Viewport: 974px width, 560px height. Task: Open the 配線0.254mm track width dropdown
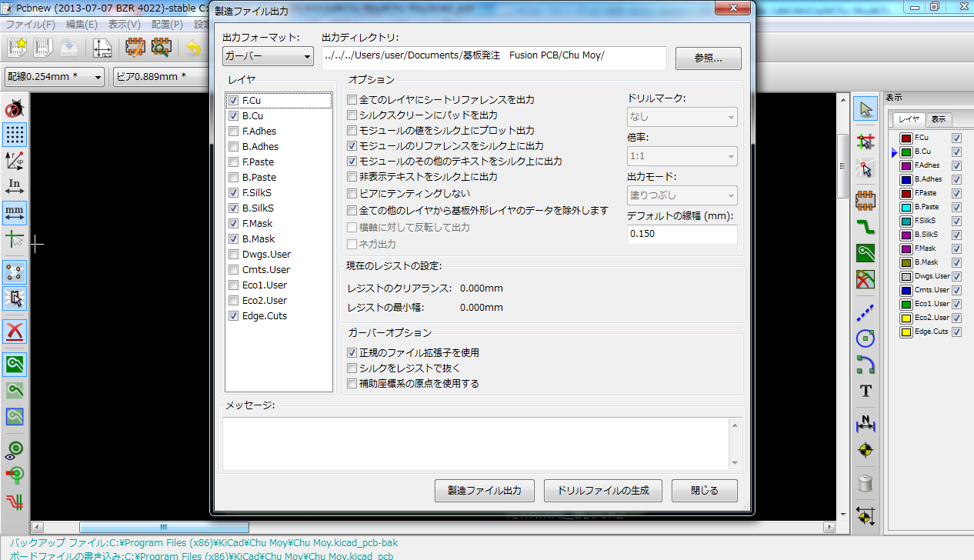click(x=55, y=77)
